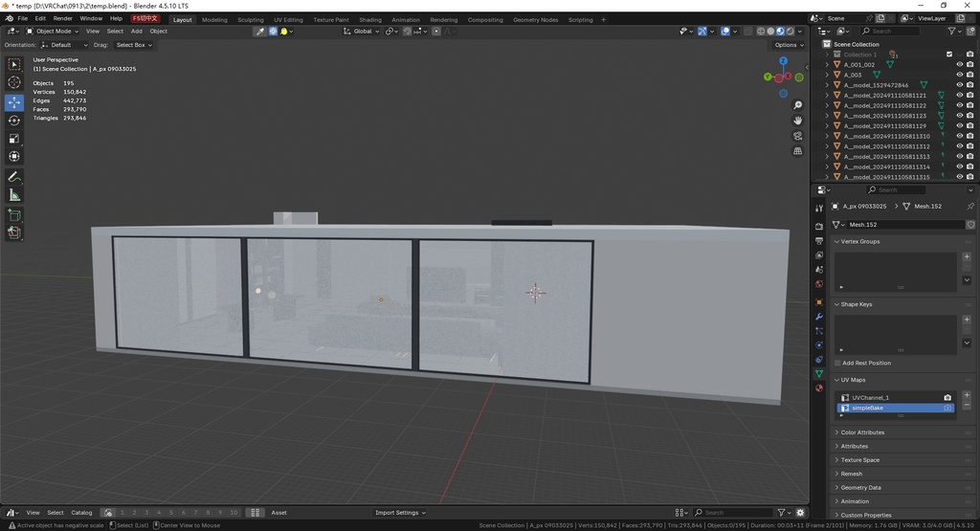Hide A_001_002 in viewport via eye icon
Image resolution: width=980 pixels, height=531 pixels.
pyautogui.click(x=959, y=64)
